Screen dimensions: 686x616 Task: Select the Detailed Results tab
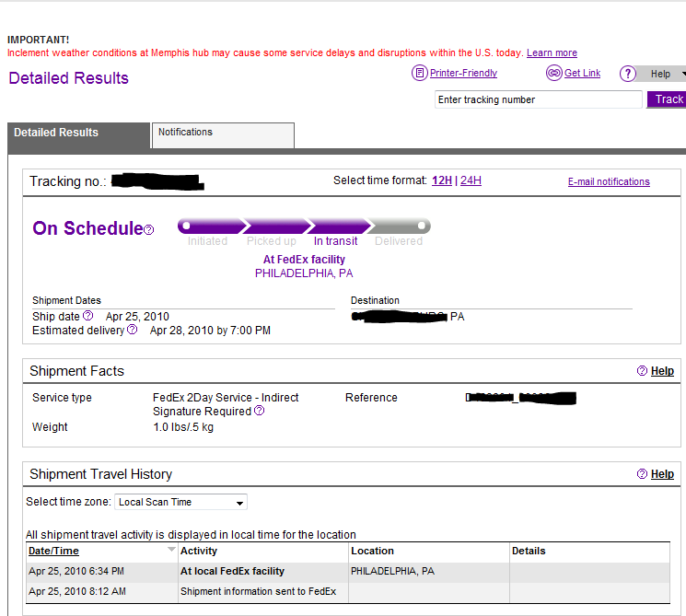tap(79, 135)
